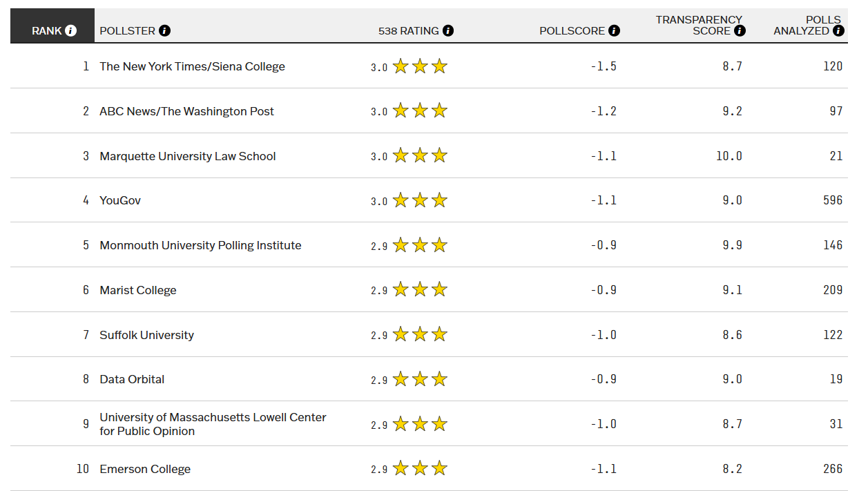Sort by the TRANSPARENCY SCORE header
The height and width of the screenshot is (491, 868).
point(699,25)
